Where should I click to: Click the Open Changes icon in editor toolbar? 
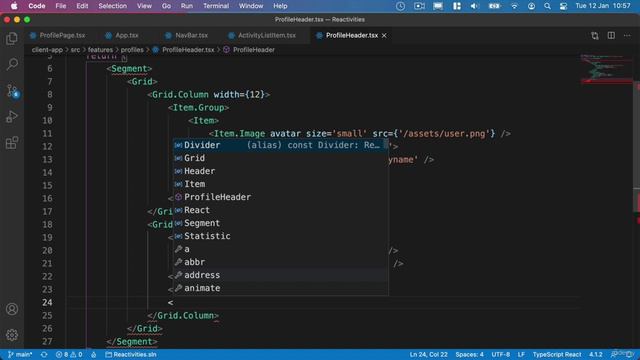595,36
